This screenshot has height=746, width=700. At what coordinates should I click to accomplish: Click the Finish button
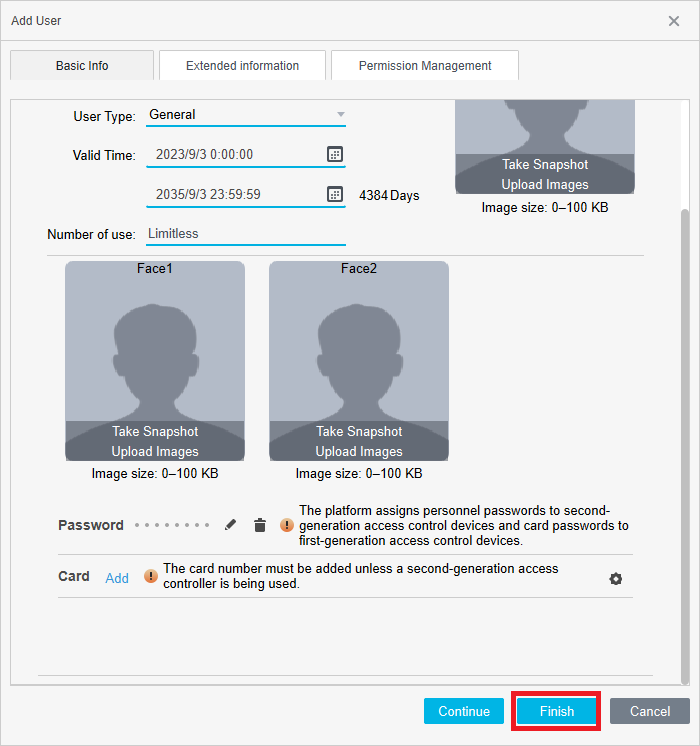[557, 711]
